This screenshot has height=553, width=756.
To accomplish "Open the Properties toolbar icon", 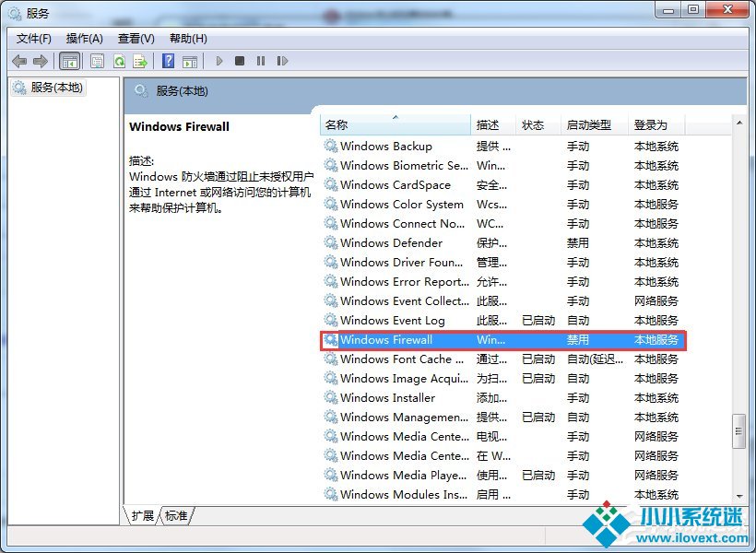I will pyautogui.click(x=98, y=61).
